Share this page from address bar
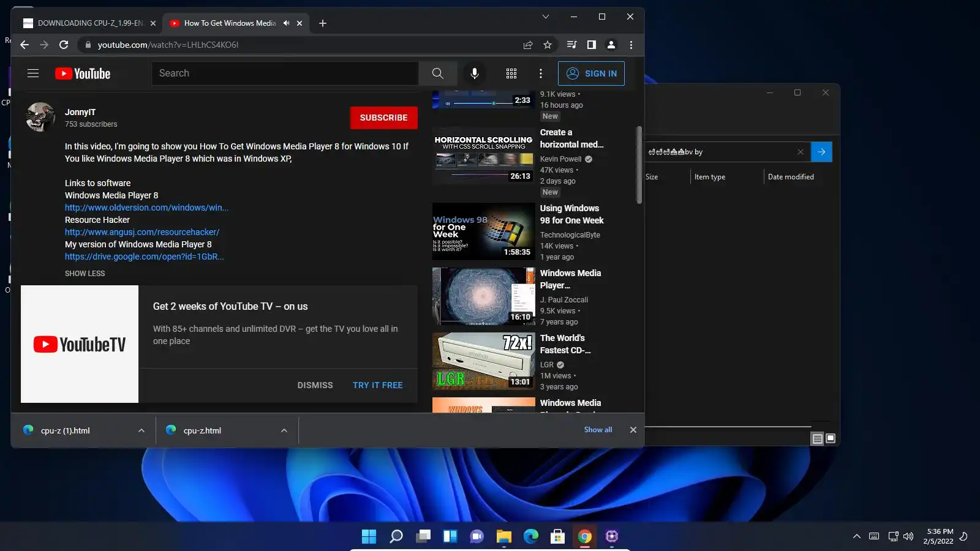The width and height of the screenshot is (980, 551). point(528,45)
